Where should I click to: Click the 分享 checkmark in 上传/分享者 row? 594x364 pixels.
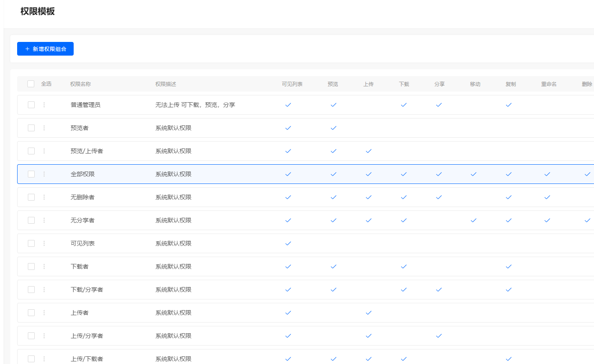coord(439,336)
